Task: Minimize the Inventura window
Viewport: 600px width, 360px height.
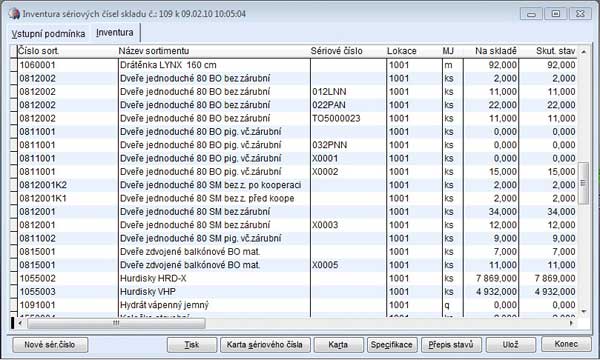Action: point(531,14)
